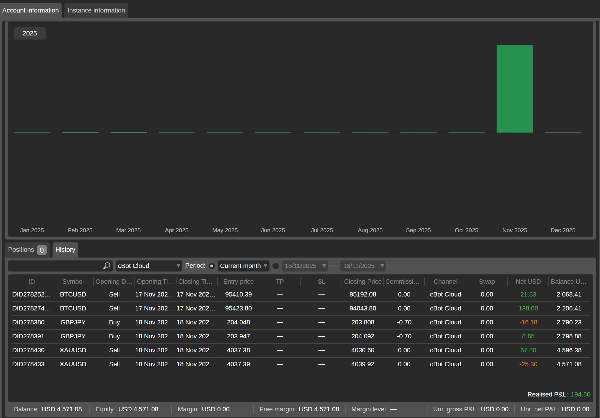Sort history by the ID column header

coord(31,282)
